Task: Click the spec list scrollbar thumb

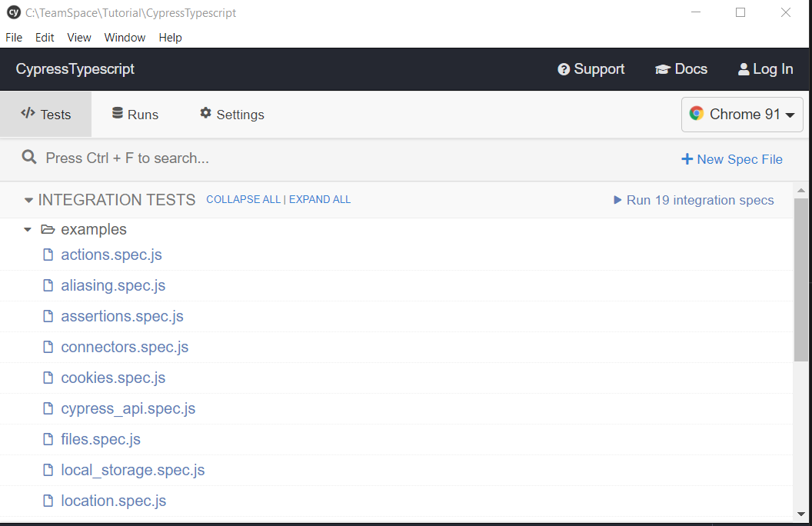Action: (x=801, y=280)
